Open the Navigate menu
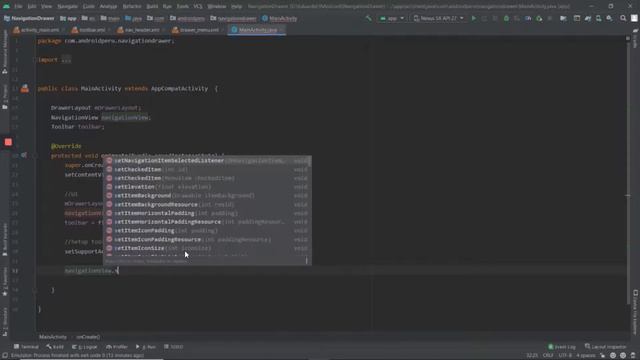Viewport: 640px width, 360px height. [67, 7]
